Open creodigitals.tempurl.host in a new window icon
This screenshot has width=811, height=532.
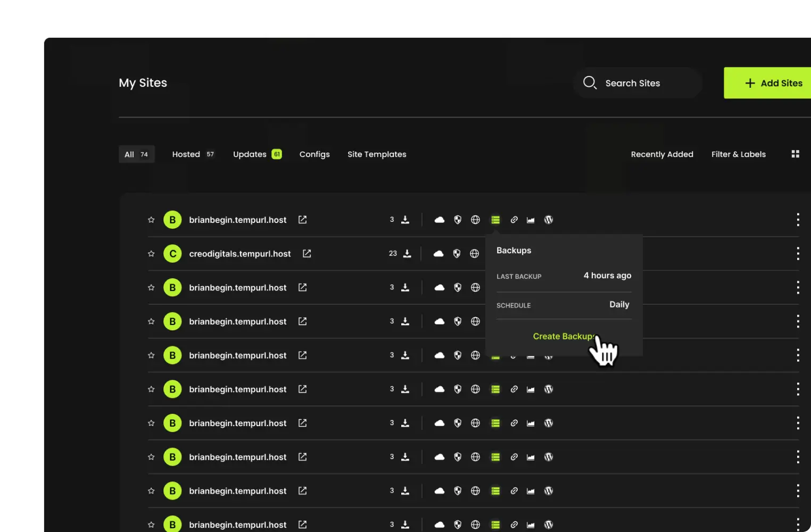click(307, 253)
